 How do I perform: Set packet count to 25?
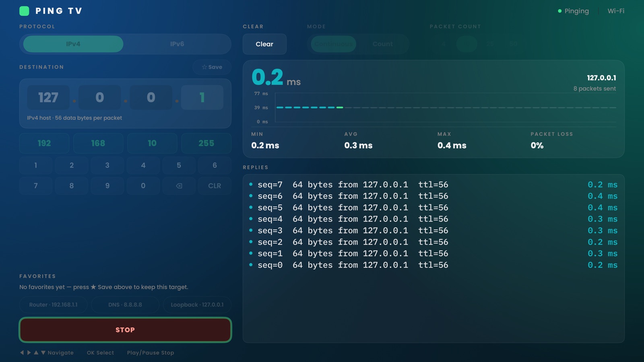(x=490, y=44)
